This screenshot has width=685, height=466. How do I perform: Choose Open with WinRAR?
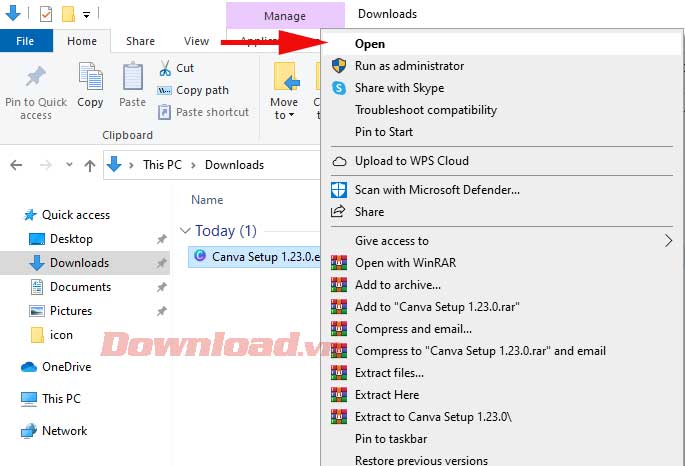[x=502, y=263]
